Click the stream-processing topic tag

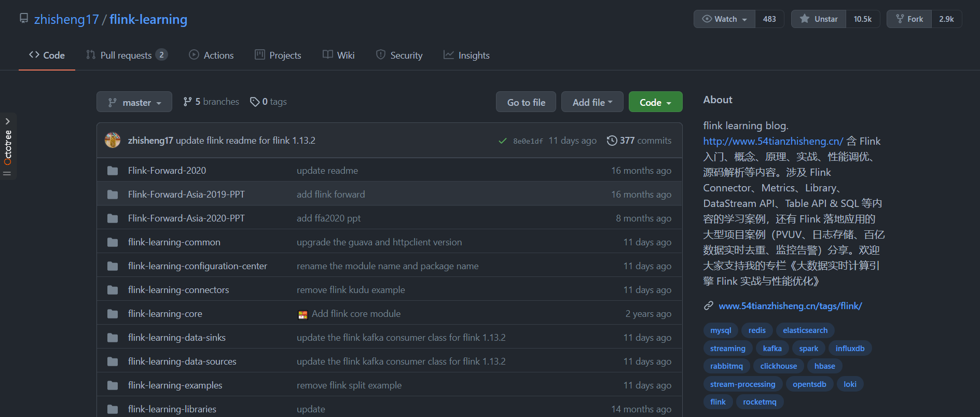pyautogui.click(x=742, y=384)
